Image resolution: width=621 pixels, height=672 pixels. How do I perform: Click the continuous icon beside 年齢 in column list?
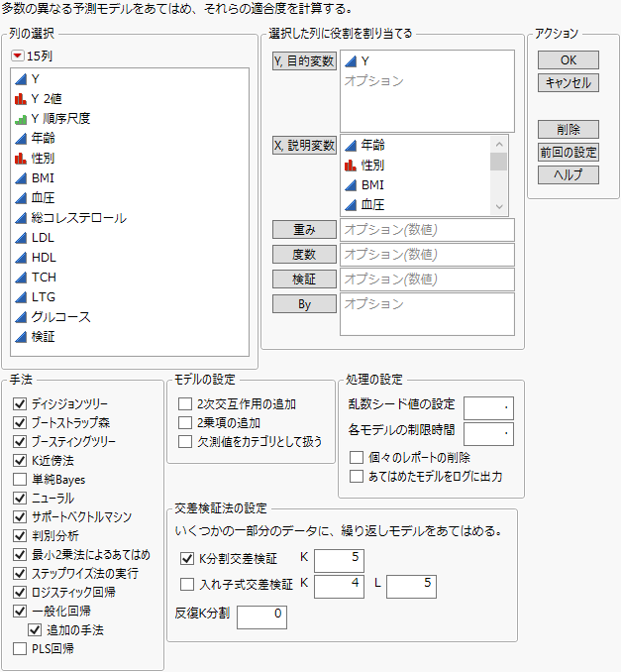coord(21,139)
